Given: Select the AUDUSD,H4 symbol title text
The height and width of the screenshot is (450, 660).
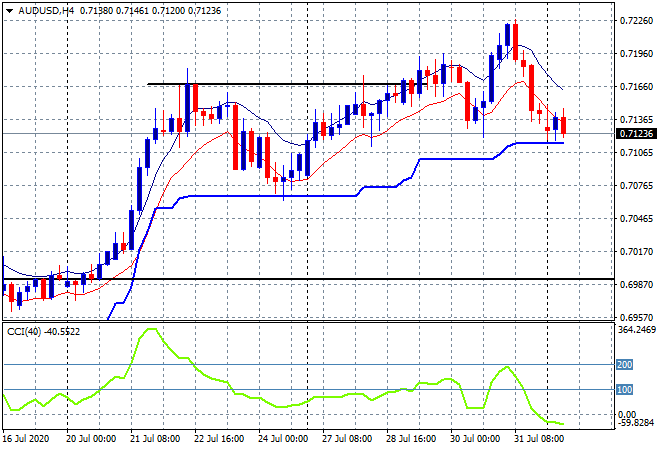Looking at the screenshot, I should point(46,11).
